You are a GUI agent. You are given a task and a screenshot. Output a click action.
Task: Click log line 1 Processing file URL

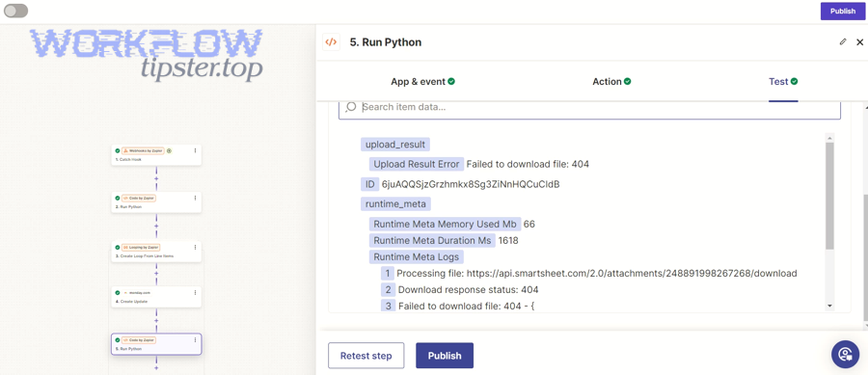coord(596,273)
